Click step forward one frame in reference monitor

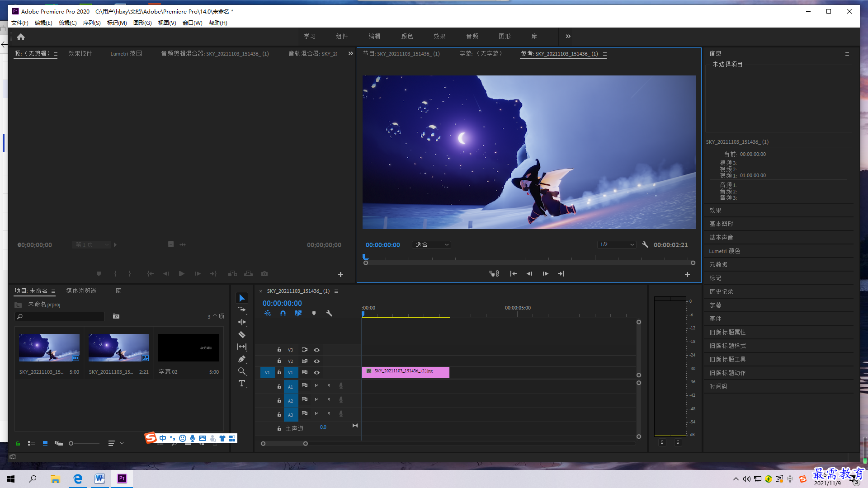545,274
